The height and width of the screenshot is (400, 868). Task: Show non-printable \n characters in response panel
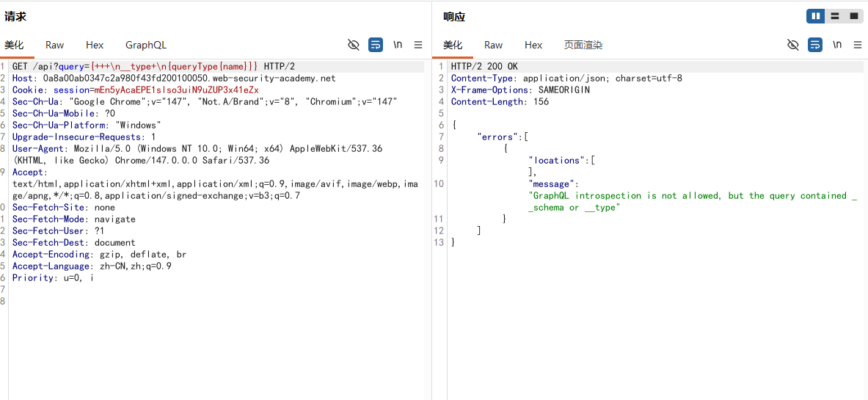[837, 45]
